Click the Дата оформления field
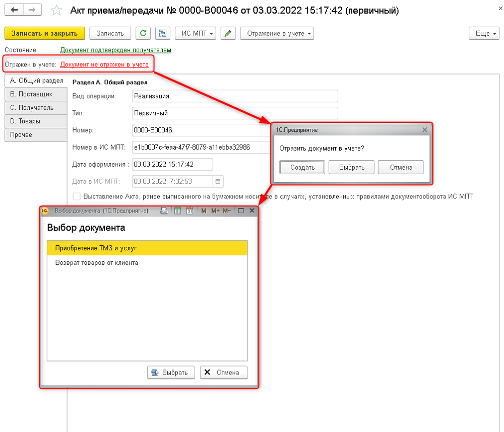The height and width of the screenshot is (432, 504). (x=172, y=164)
